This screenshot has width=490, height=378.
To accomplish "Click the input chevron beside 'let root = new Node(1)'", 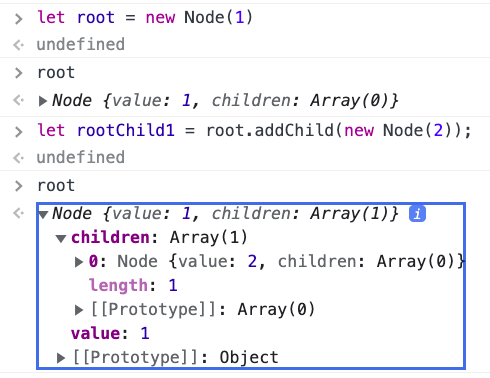I will 19,19.
